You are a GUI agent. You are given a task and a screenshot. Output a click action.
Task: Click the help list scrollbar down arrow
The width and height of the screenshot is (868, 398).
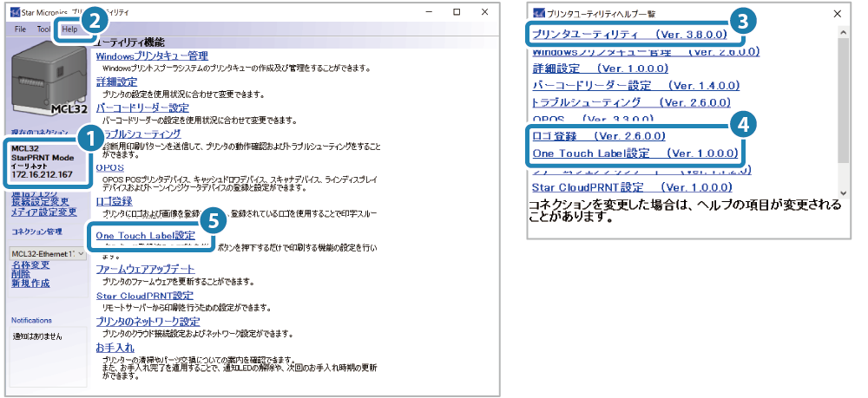coord(843,192)
